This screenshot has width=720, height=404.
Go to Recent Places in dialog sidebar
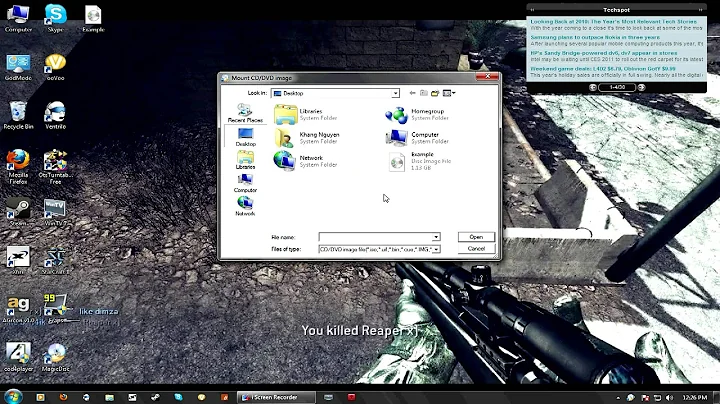pos(245,113)
